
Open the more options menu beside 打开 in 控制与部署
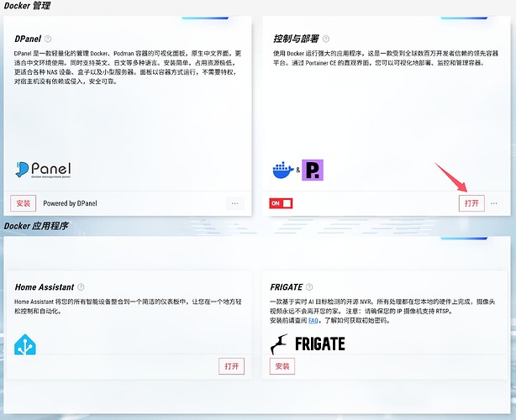pyautogui.click(x=494, y=203)
